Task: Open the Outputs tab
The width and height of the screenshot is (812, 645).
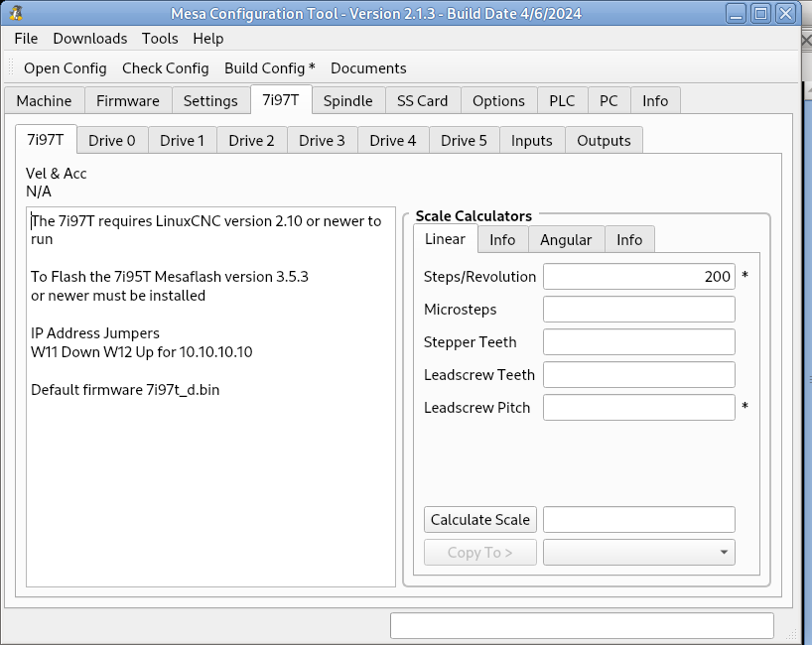Action: [x=604, y=140]
